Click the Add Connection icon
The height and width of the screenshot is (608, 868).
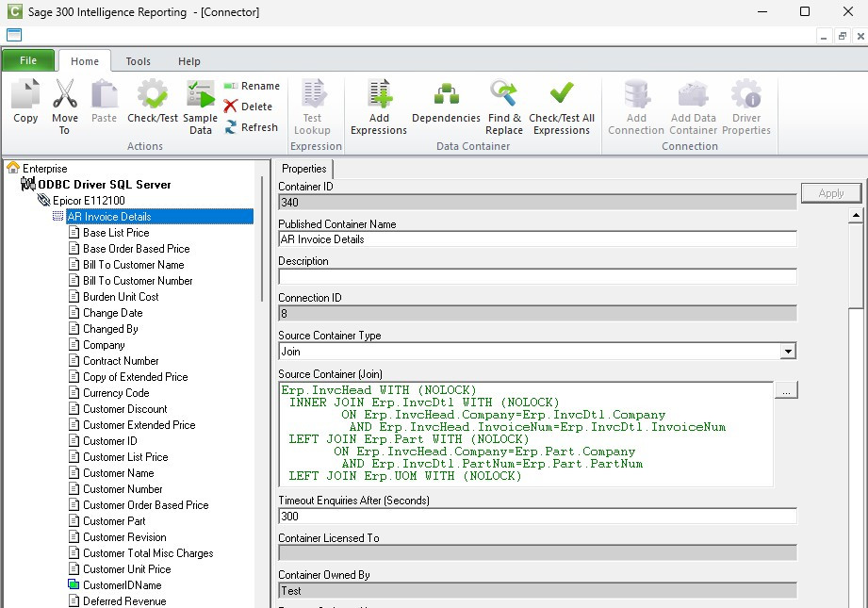636,93
